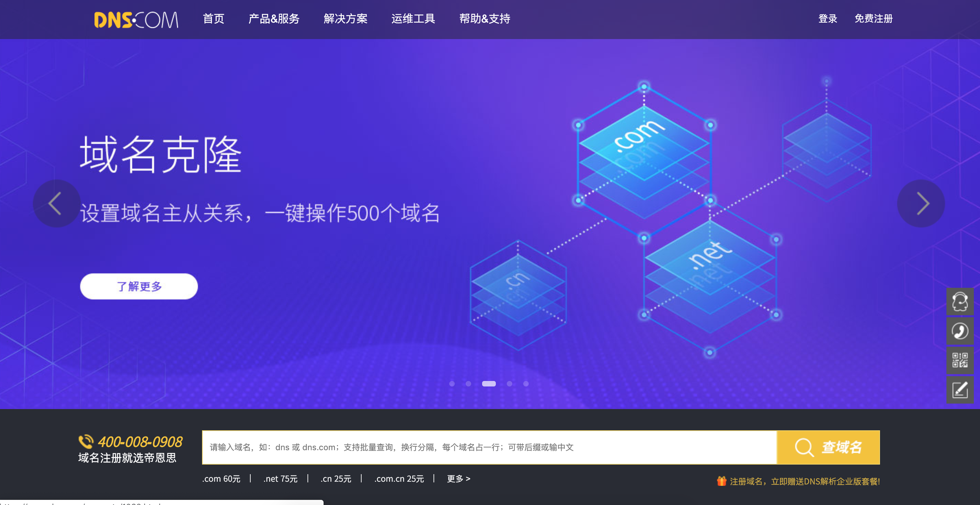
Task: Select the second carousel indicator dot
Action: pos(468,384)
